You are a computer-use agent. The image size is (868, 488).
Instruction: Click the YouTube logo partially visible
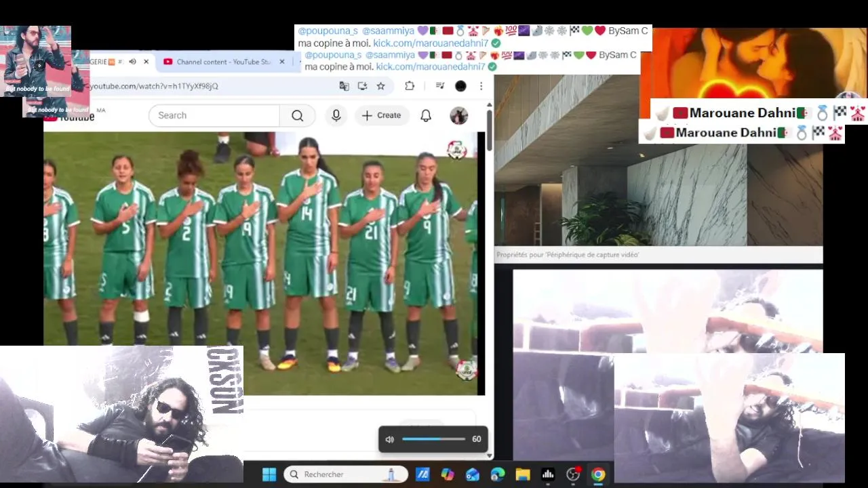[69, 117]
